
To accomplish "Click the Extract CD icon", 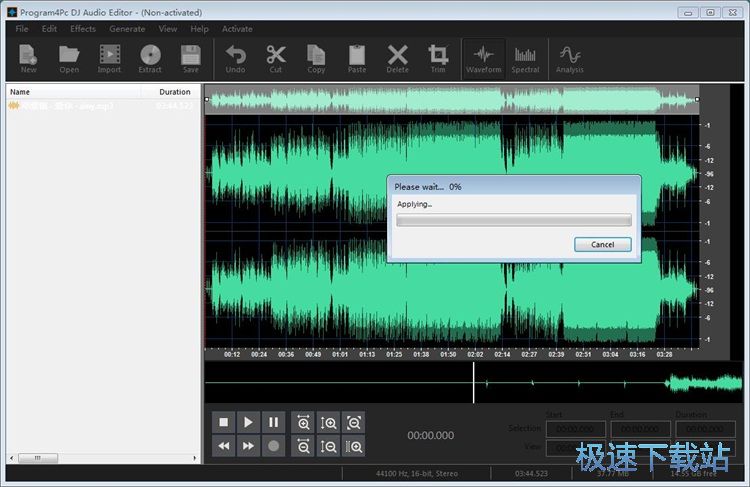I will click(x=150, y=58).
